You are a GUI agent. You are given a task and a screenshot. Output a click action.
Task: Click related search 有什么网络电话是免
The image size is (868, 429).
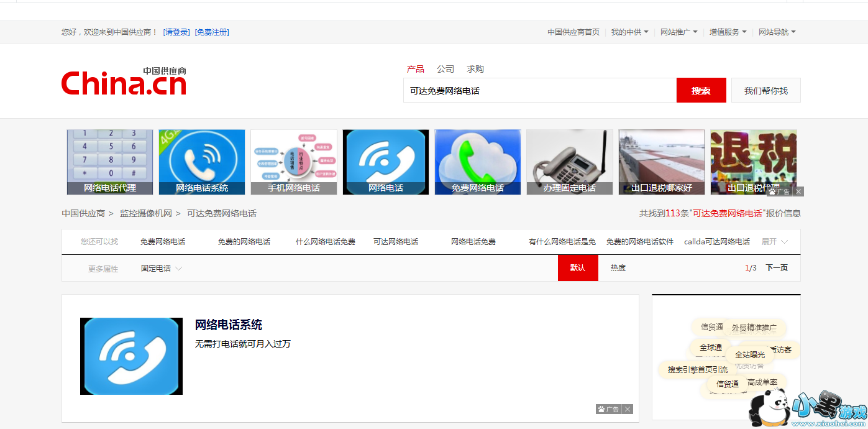[562, 241]
